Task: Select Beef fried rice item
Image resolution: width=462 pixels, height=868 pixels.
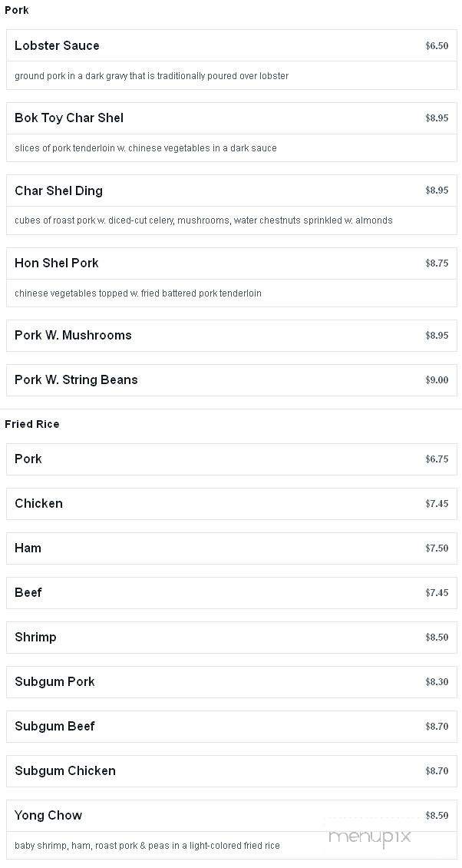Action: click(232, 593)
